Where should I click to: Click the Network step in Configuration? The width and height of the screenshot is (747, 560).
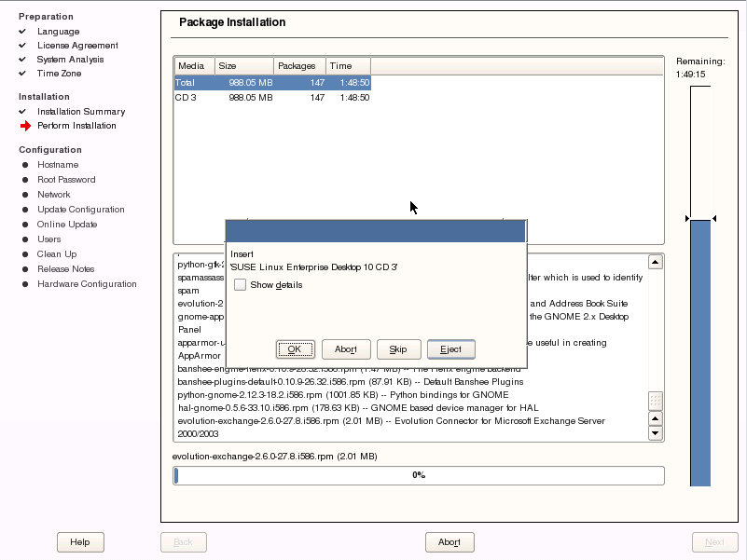click(54, 195)
